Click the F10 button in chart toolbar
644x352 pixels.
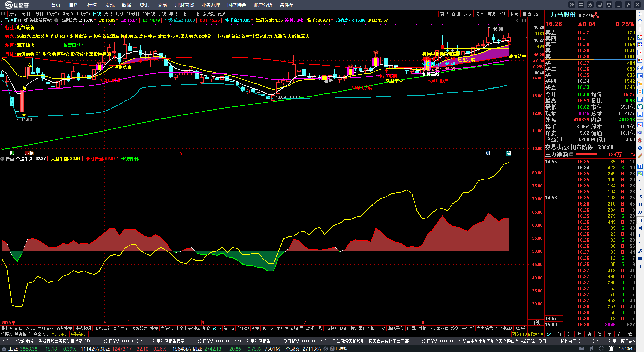pos(503,14)
